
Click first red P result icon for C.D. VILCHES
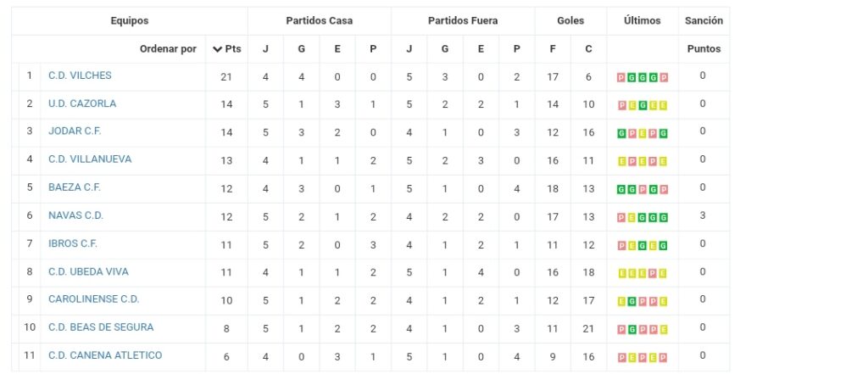point(621,77)
